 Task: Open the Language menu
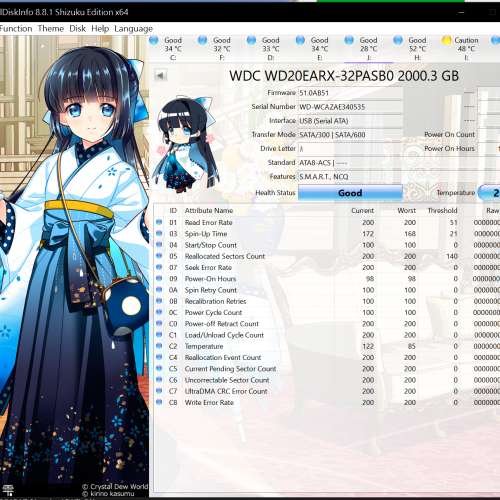[133, 29]
